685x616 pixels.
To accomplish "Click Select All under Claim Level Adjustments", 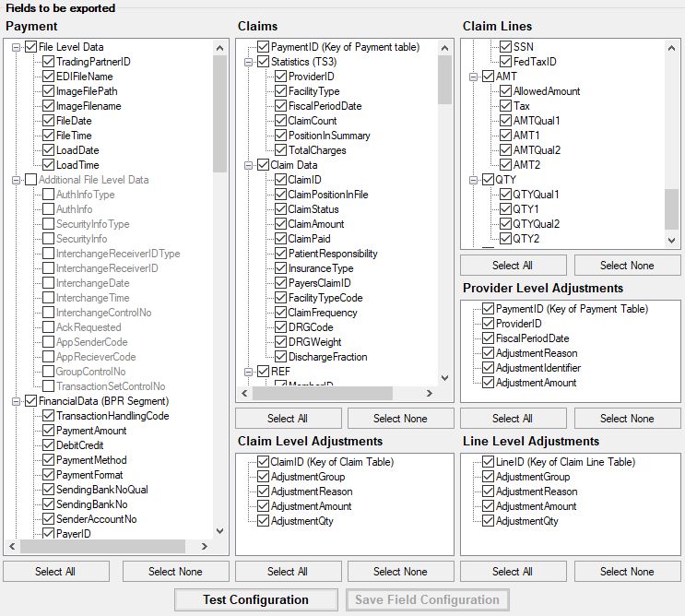I will pos(289,572).
